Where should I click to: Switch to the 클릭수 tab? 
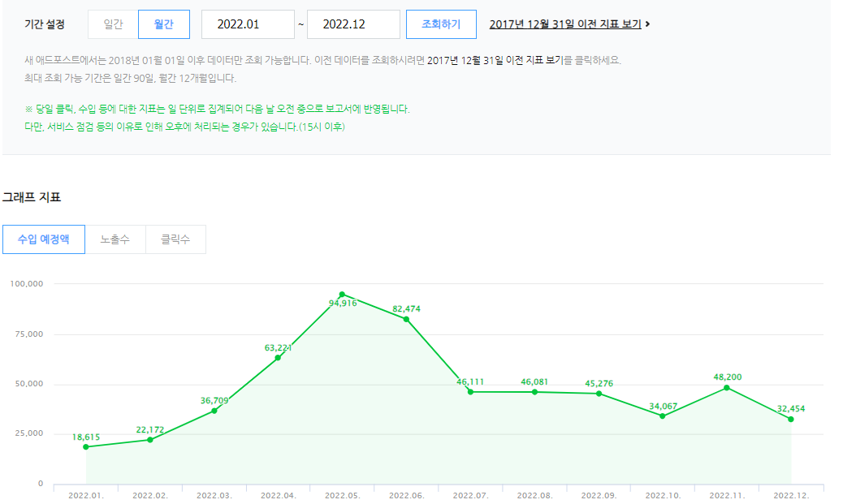tap(175, 239)
